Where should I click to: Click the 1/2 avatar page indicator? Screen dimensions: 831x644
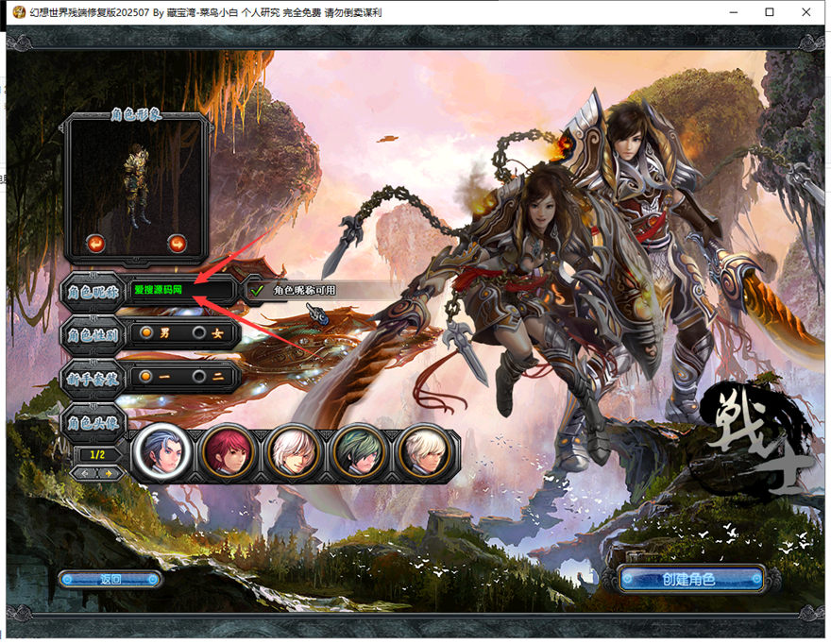pyautogui.click(x=97, y=455)
